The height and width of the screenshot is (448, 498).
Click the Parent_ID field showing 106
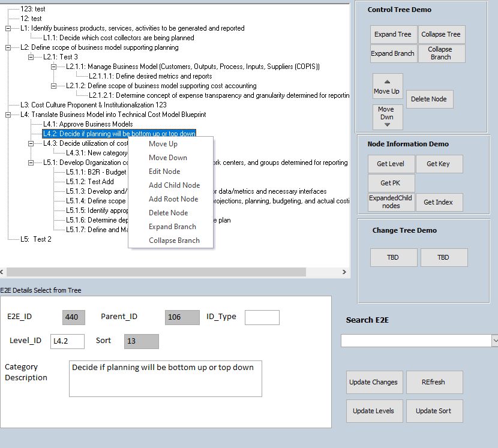[182, 317]
